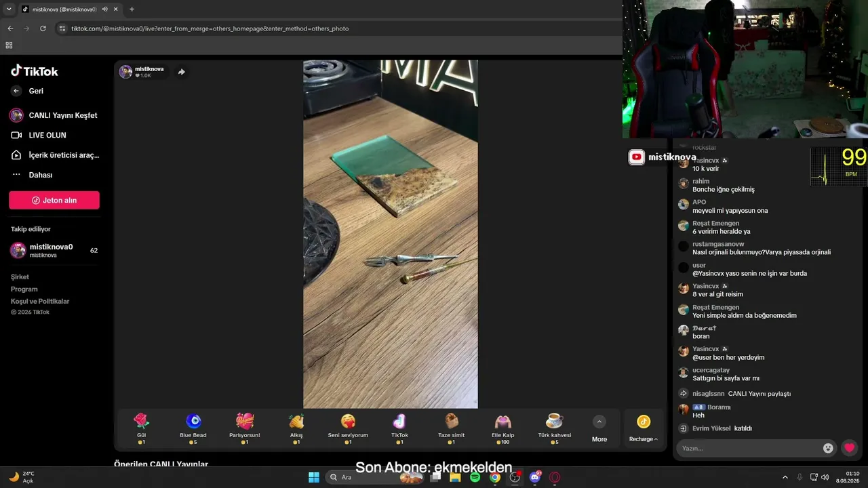Open Opera browser from taskbar
This screenshot has height=488, width=868.
[x=555, y=477]
